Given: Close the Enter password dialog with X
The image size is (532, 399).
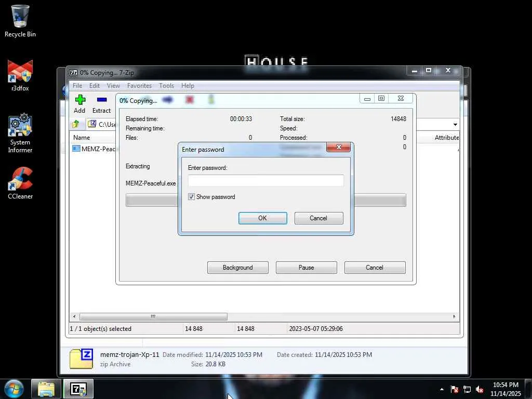Looking at the screenshot, I should pos(338,147).
